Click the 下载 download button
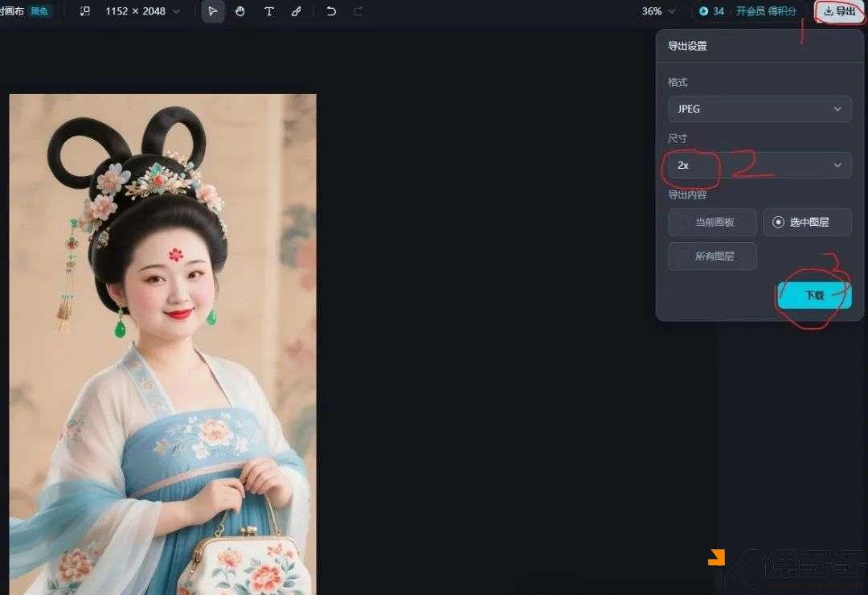Screen dimensions: 868x595 (813, 294)
